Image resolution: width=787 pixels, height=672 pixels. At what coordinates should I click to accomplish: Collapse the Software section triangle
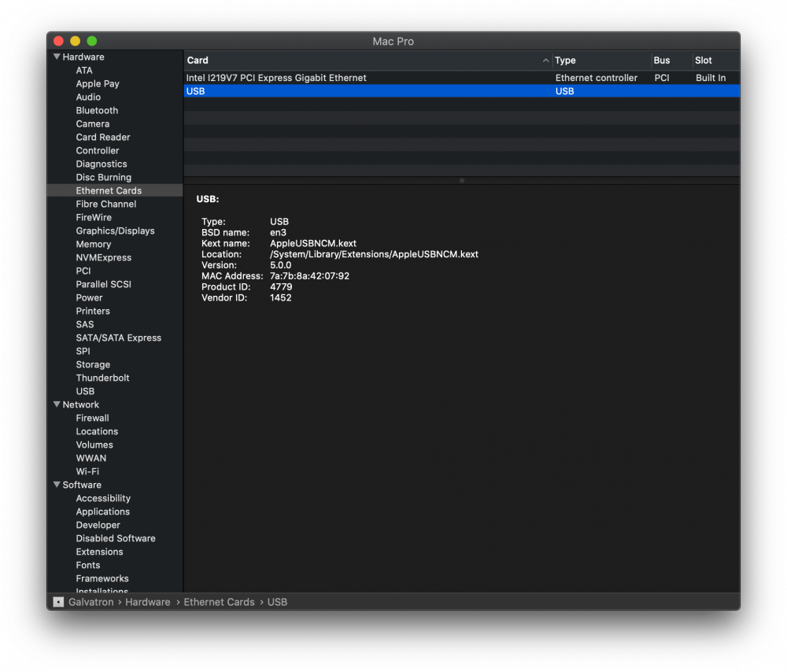[57, 485]
